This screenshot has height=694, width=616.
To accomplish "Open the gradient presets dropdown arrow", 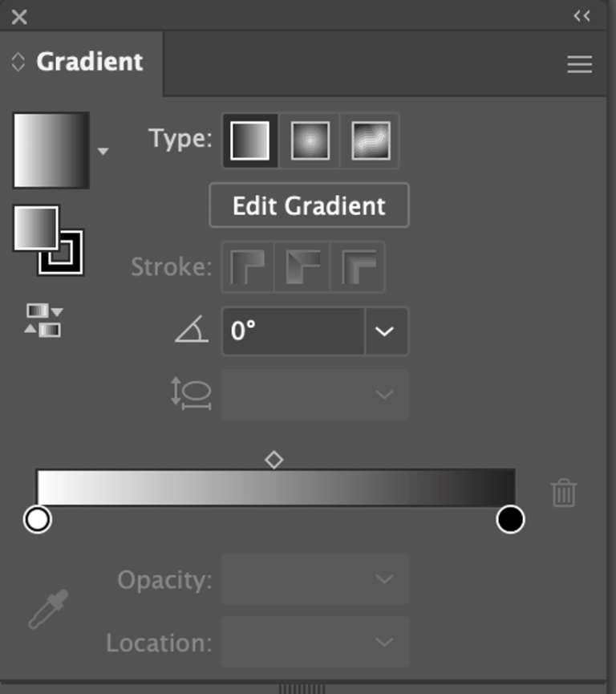I will click(x=105, y=149).
